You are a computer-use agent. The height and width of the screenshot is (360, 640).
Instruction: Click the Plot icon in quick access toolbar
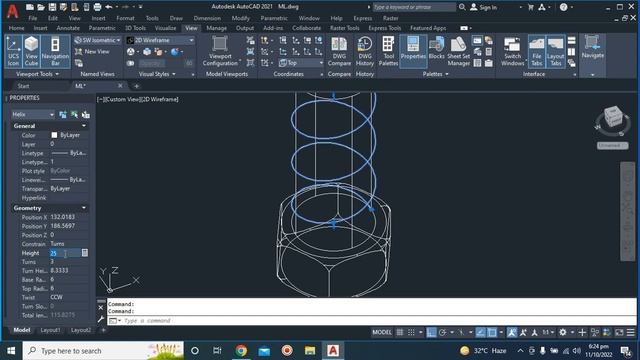pos(97,7)
